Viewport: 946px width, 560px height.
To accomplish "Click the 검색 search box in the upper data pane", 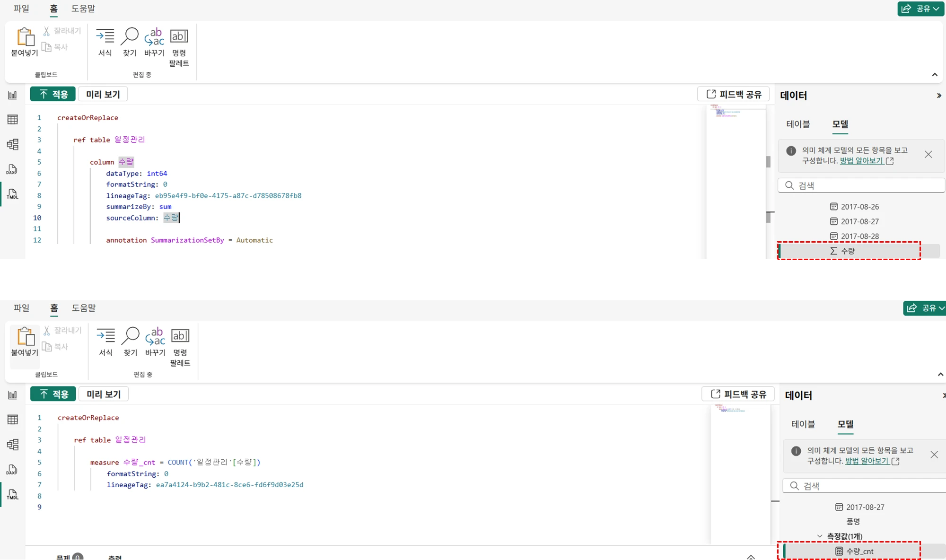I will [861, 185].
